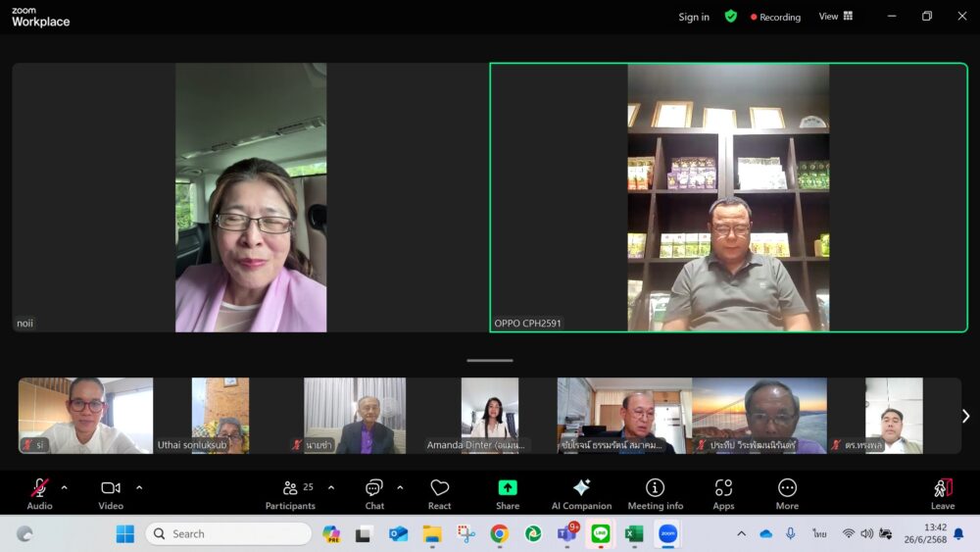
Task: Open the AI Companion
Action: click(x=581, y=493)
